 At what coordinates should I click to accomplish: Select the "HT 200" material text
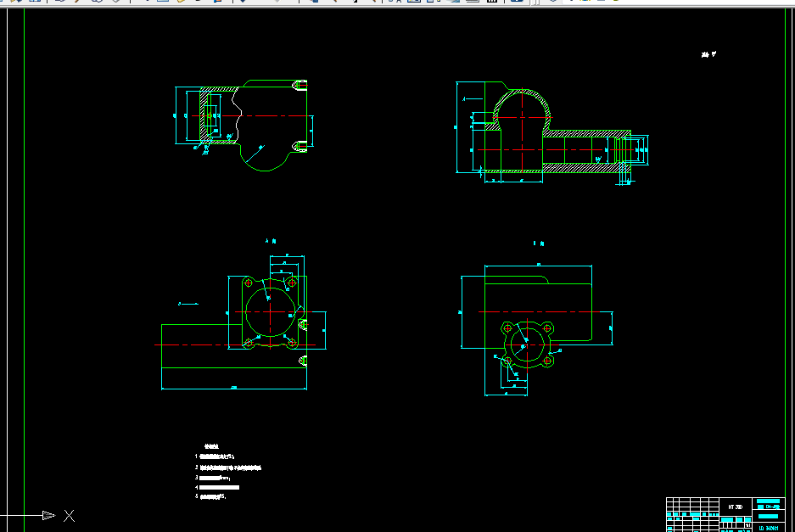tap(735, 507)
